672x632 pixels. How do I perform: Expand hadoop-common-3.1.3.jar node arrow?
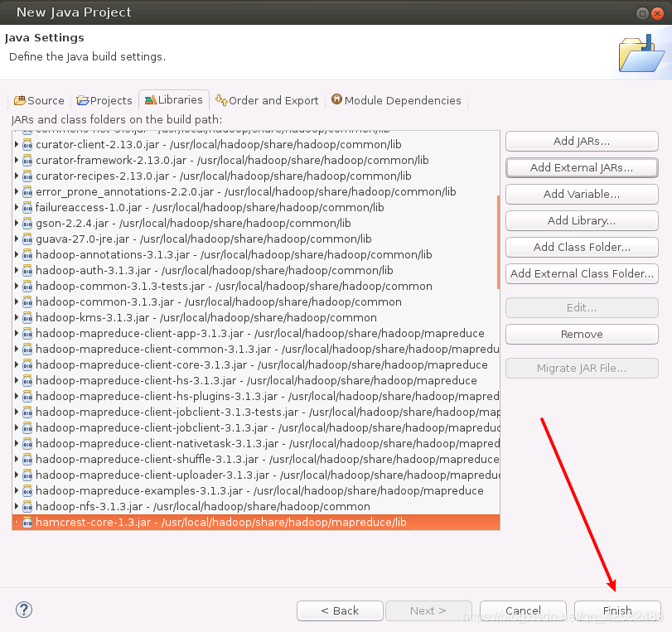point(17,302)
